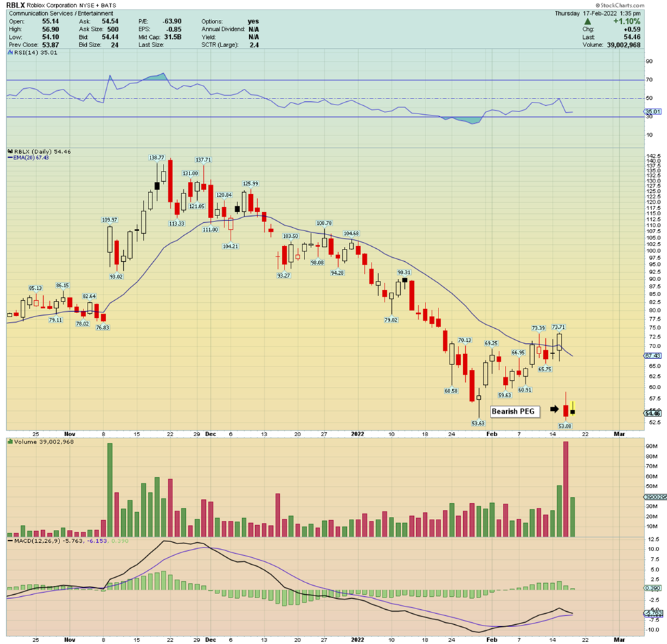Click the small icon beside RSI(14) legend

10,53
